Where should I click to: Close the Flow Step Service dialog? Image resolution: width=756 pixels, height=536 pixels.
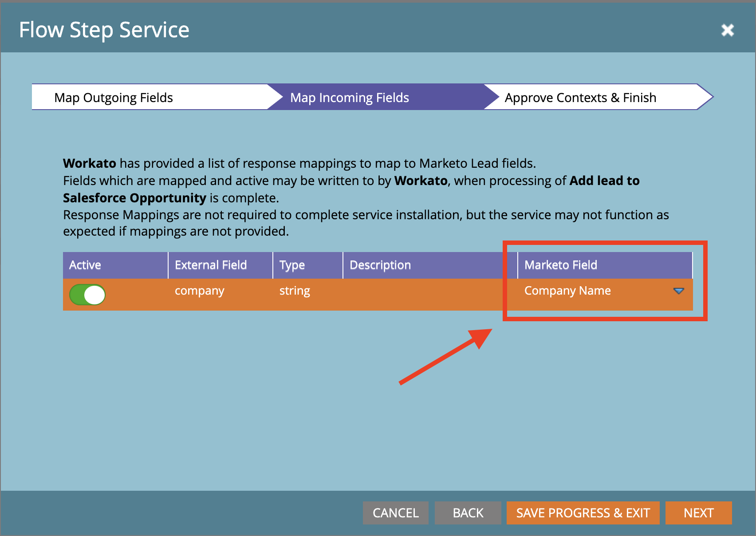[728, 30]
